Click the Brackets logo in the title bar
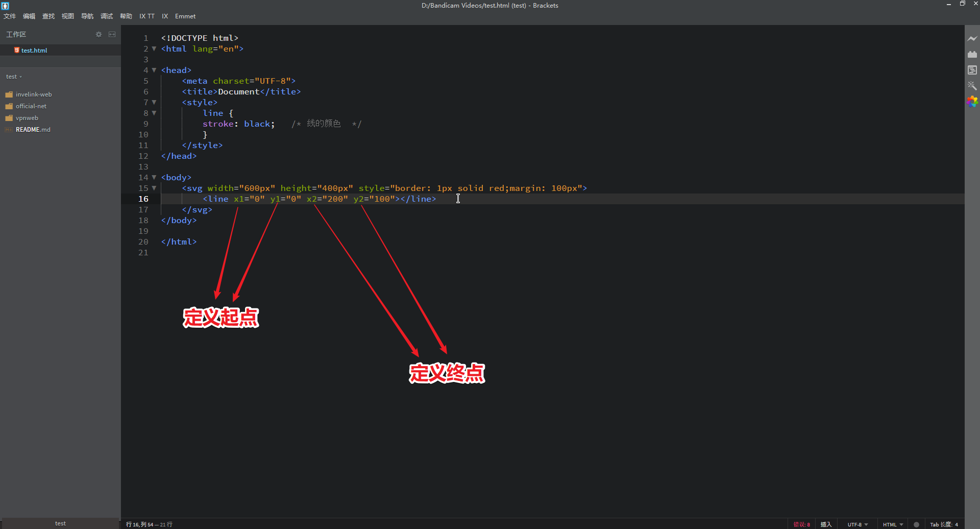Screen dimensions: 980x529 point(5,5)
